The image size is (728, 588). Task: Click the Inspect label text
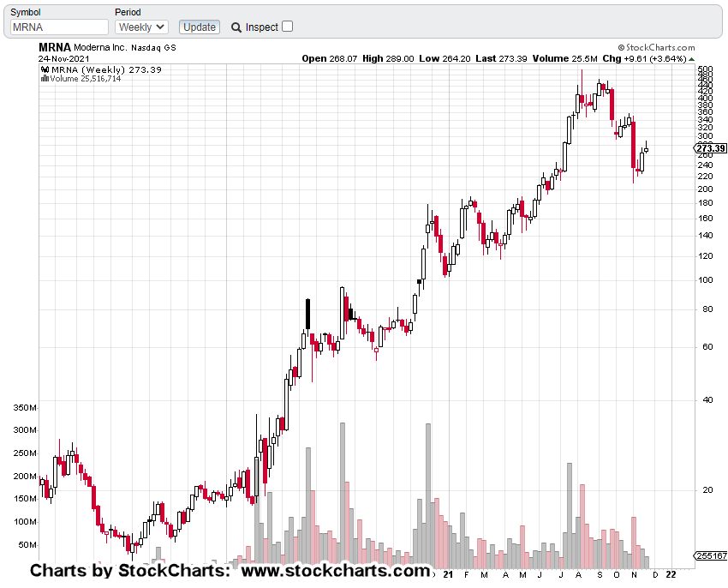[262, 27]
